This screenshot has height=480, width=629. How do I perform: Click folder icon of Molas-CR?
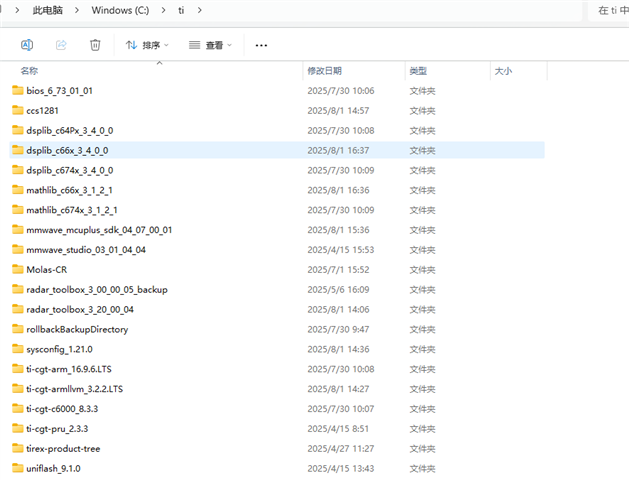click(x=18, y=269)
